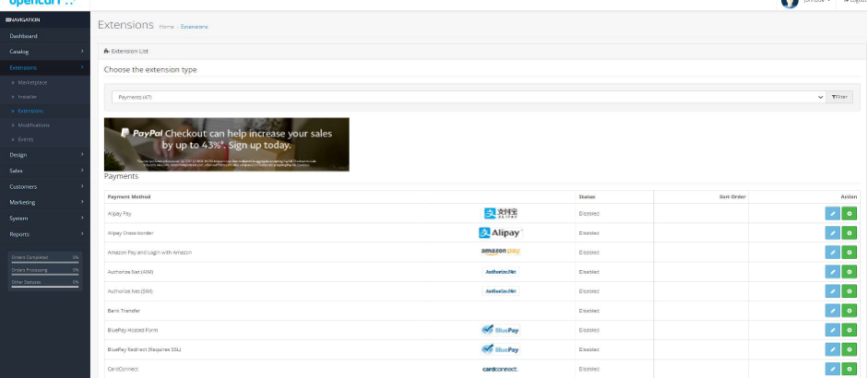868x378 pixels.
Task: Open the user profile dropdown
Action: click(x=807, y=2)
